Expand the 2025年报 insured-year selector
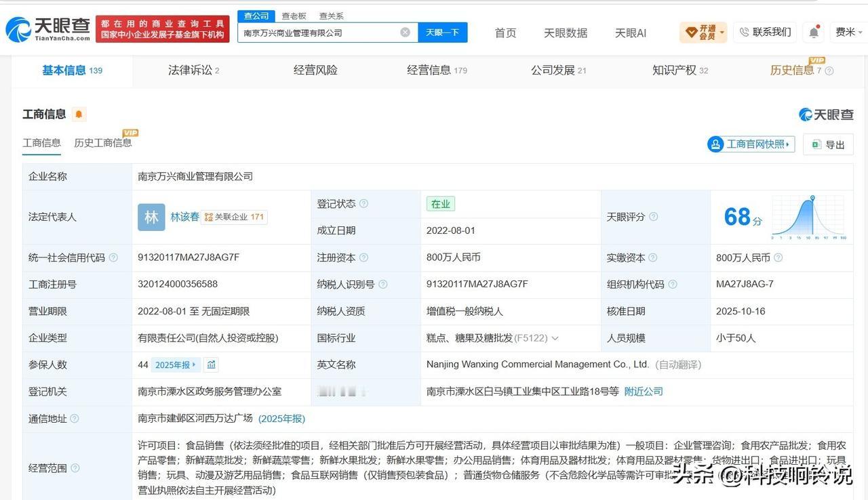868x500 pixels. tap(176, 364)
